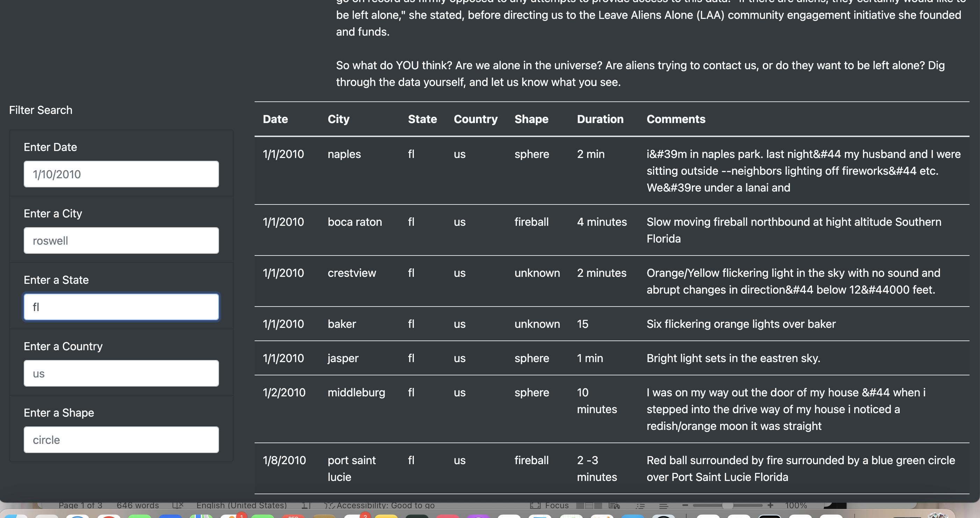Click the Duration column header

[600, 119]
